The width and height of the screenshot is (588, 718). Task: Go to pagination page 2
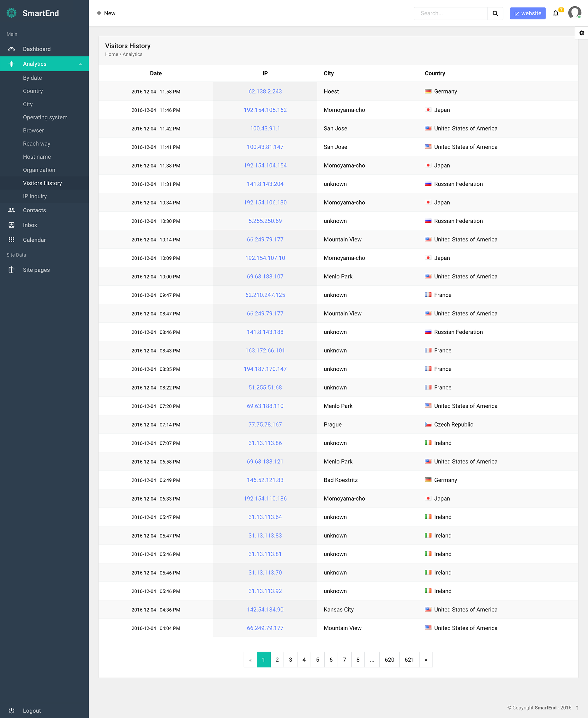(277, 660)
